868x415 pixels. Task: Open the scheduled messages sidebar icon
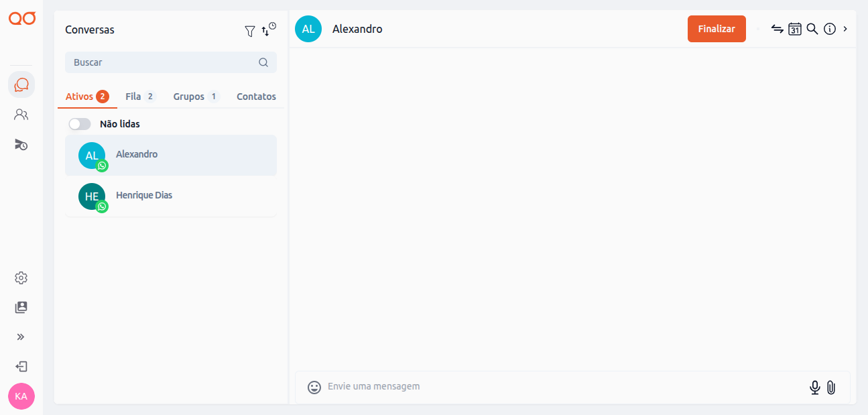(x=21, y=144)
